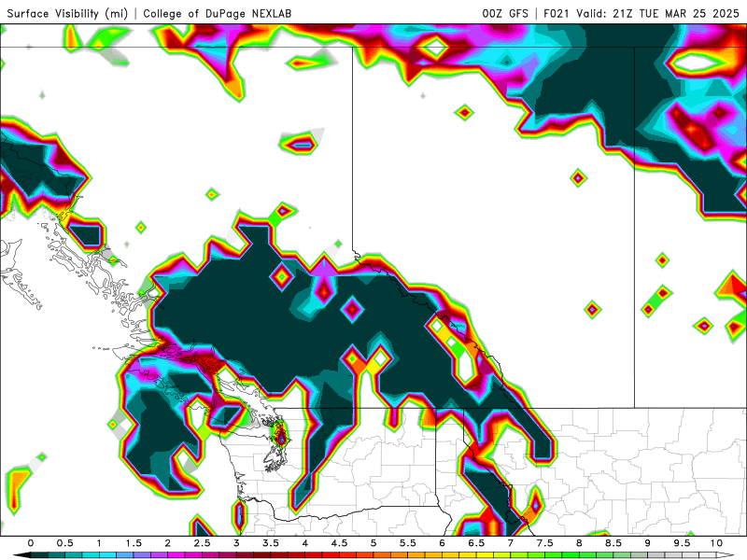
Task: Click the colorbar scale label '5.5'
Action: (408, 543)
